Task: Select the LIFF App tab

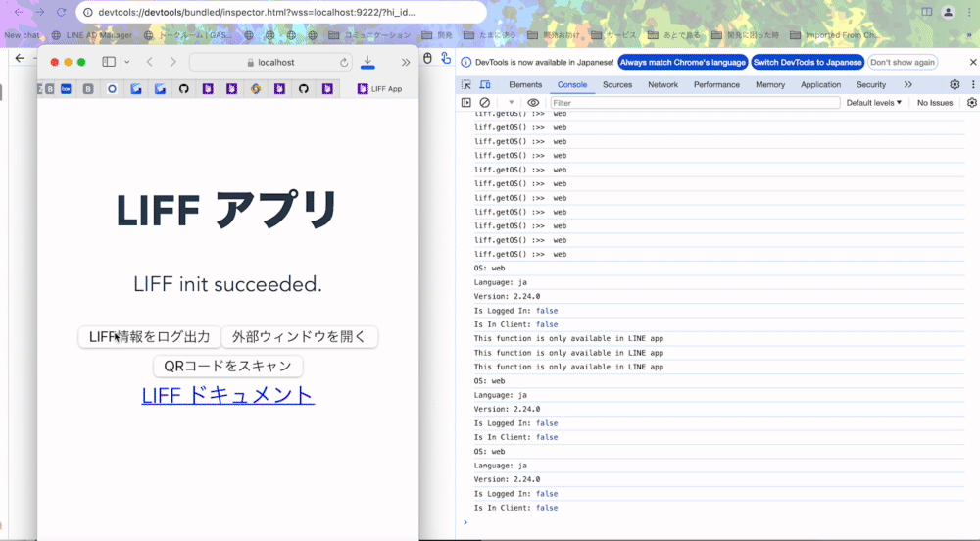Action: [x=379, y=89]
